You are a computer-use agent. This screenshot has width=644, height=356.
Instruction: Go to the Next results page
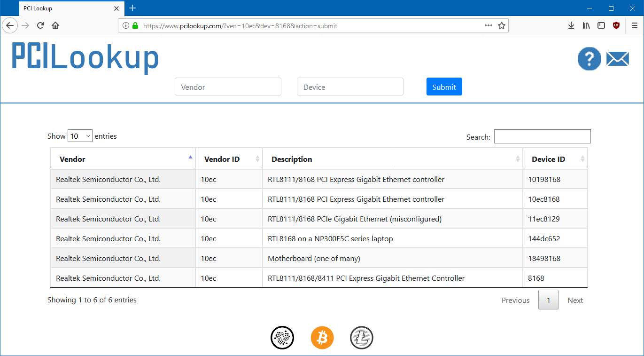575,300
